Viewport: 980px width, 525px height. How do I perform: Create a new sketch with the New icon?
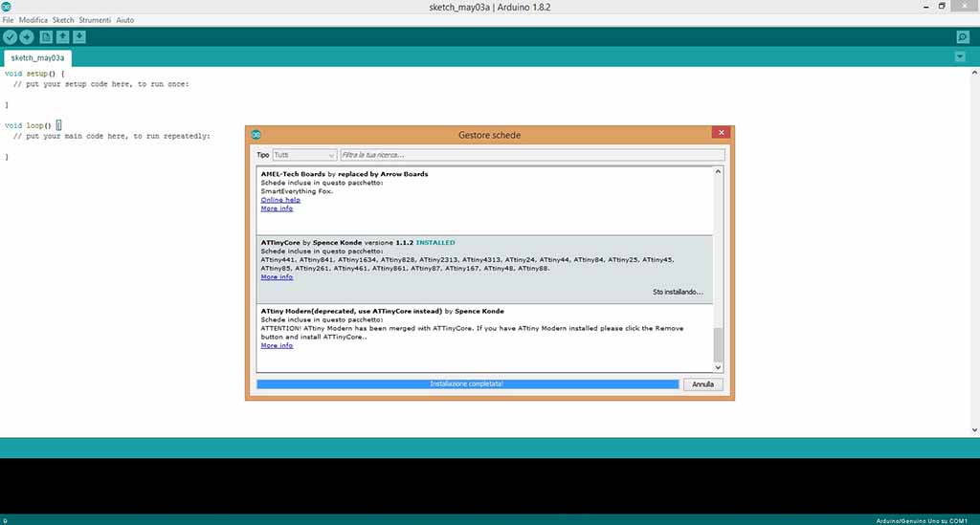click(46, 37)
